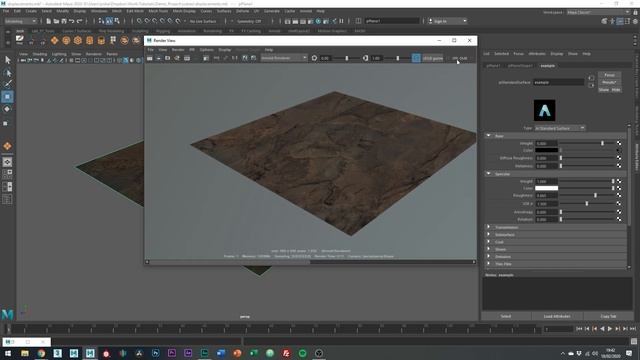Open IPR menu in Render View
This screenshot has width=640, height=360.
(192, 50)
